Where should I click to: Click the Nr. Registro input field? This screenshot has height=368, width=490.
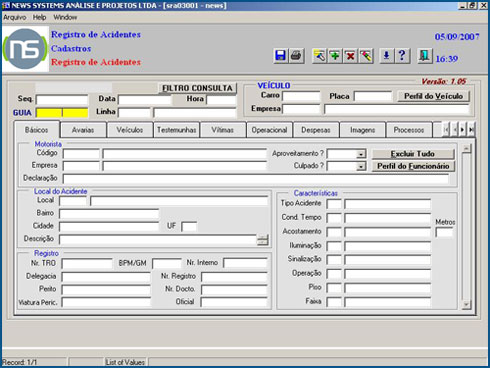(x=234, y=277)
